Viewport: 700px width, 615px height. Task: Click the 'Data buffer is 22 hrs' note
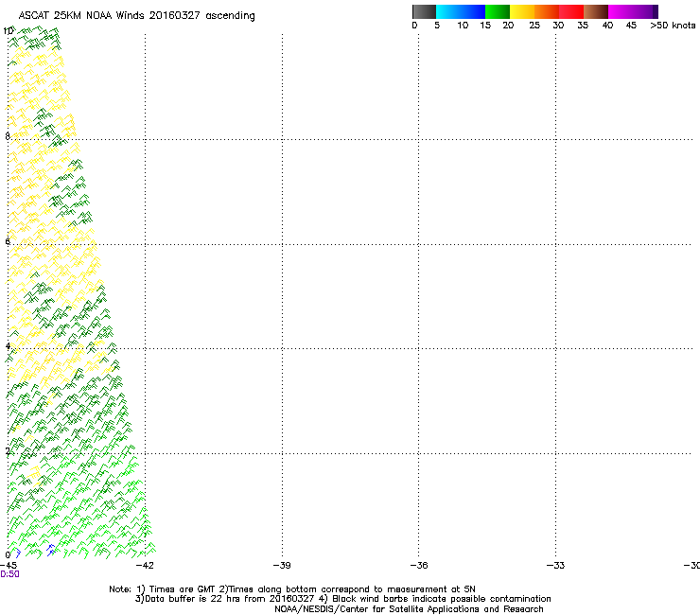click(x=342, y=599)
